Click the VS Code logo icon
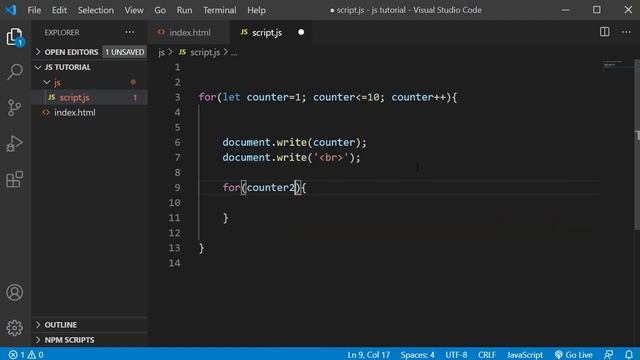The width and height of the screenshot is (640, 360). (11, 10)
